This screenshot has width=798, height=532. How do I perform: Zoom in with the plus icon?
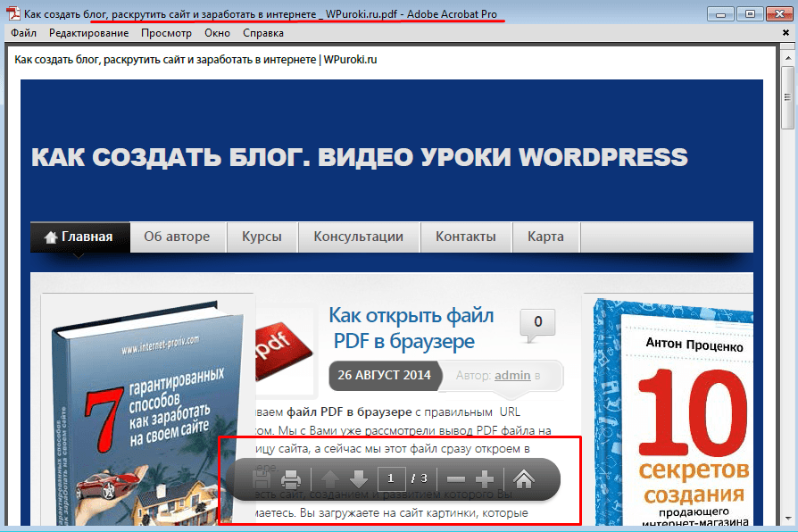485,479
